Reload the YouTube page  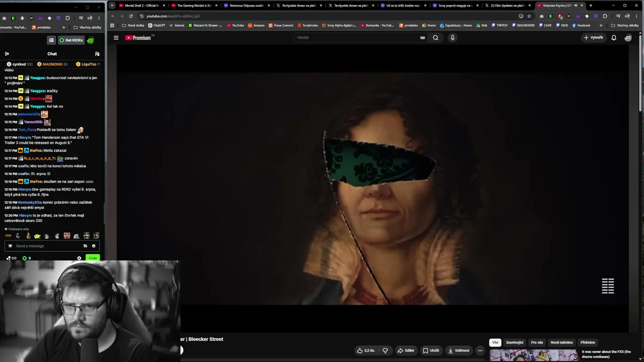click(x=131, y=16)
